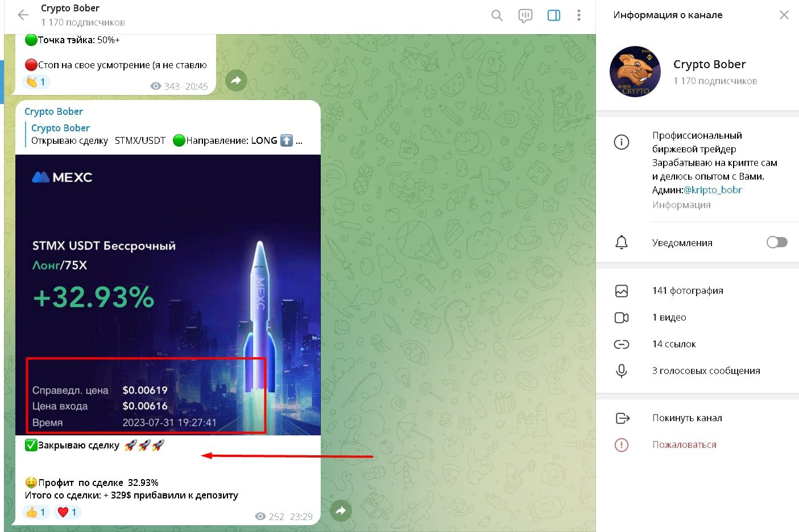Viewport: 799px width, 532px height.
Task: Click the info circle icon
Action: 622,142
